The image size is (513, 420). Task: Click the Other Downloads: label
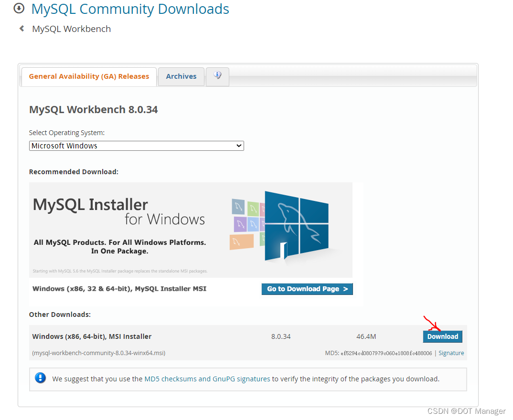[x=60, y=315]
